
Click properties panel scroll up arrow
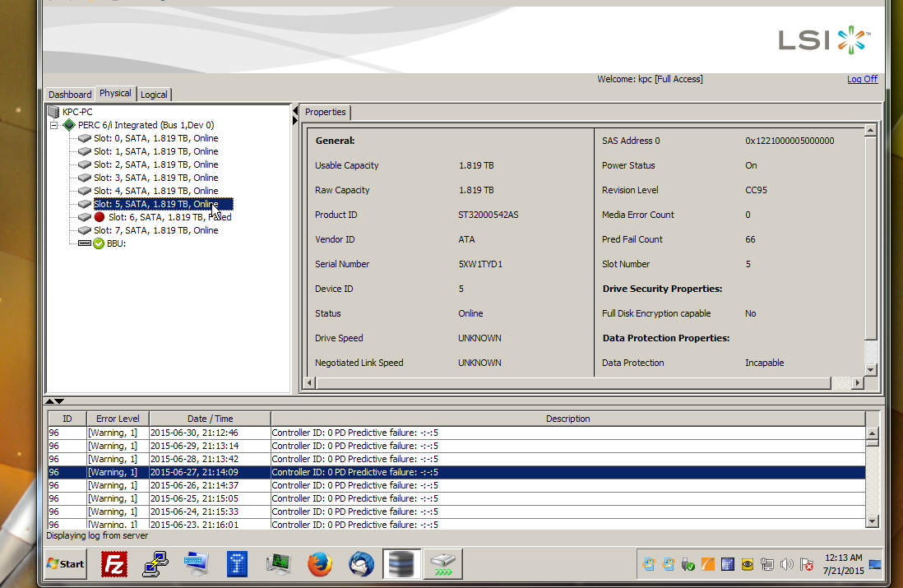[871, 130]
